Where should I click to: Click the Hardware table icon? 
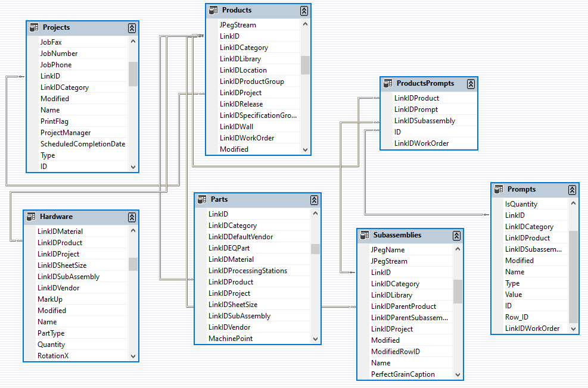31,217
